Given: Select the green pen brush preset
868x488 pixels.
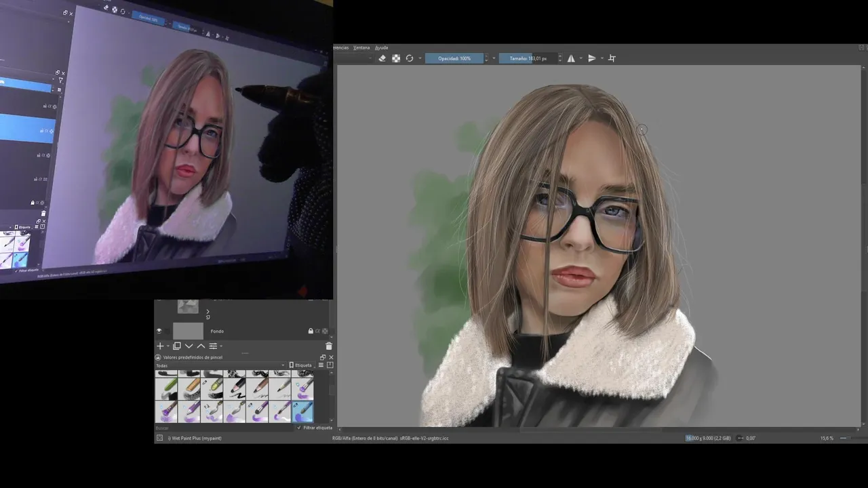Looking at the screenshot, I should (212, 389).
